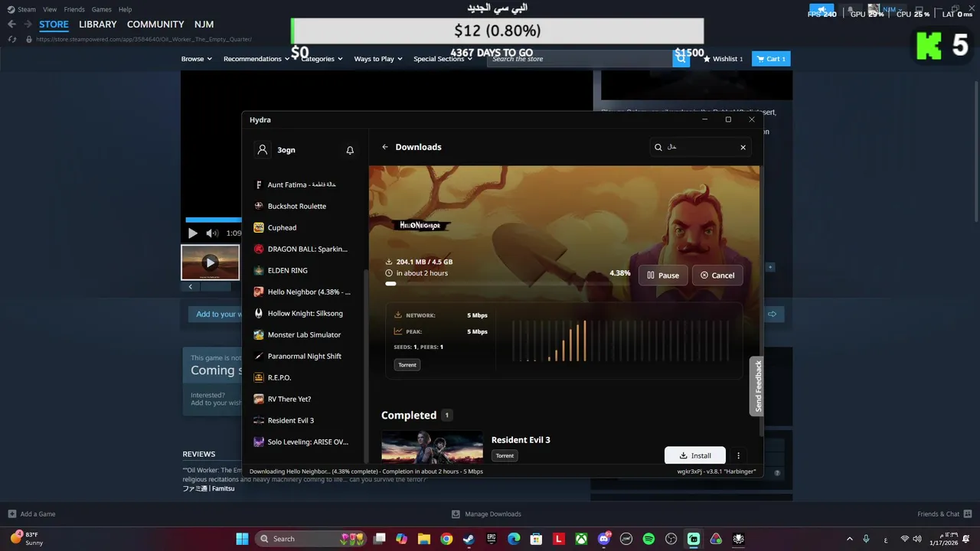980x551 pixels.
Task: Open the Windows Start menu
Action: [x=242, y=539]
